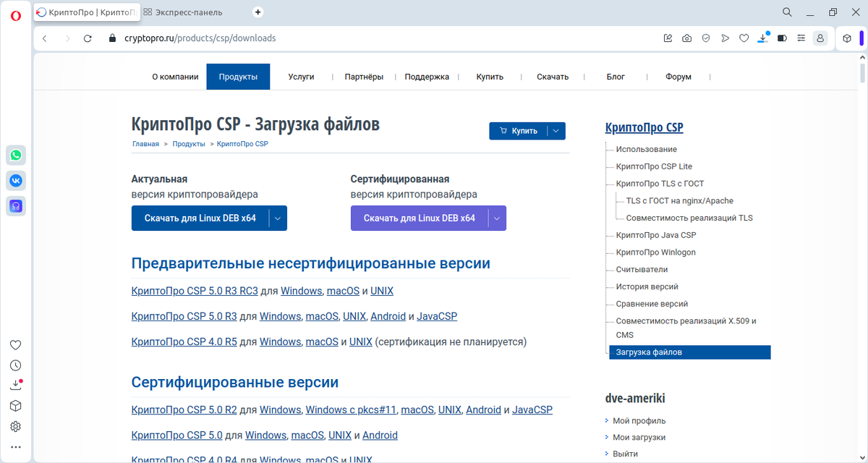Click Сравнение версий in side tree
The image size is (868, 463).
(x=652, y=304)
